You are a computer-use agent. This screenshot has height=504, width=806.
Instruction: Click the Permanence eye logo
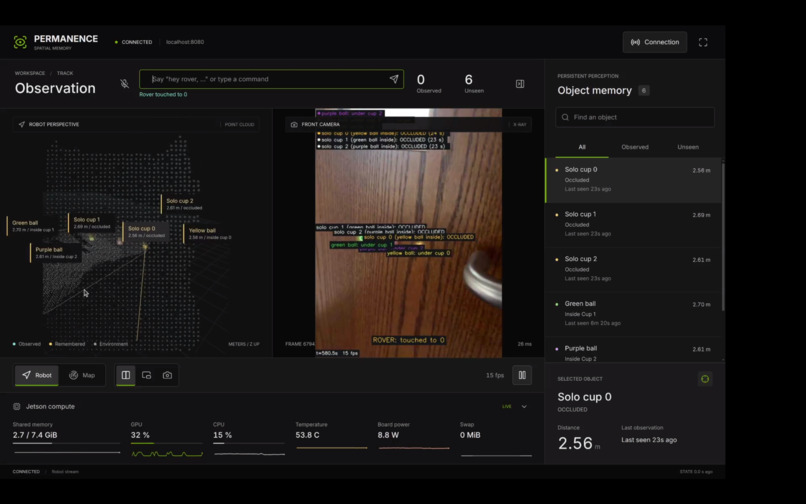20,42
